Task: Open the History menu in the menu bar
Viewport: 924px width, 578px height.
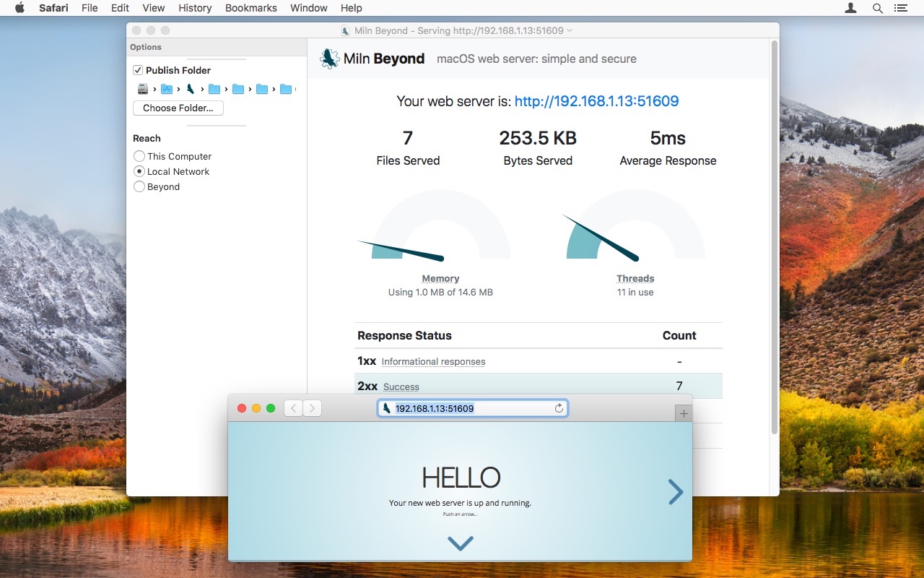Action: 195,8
